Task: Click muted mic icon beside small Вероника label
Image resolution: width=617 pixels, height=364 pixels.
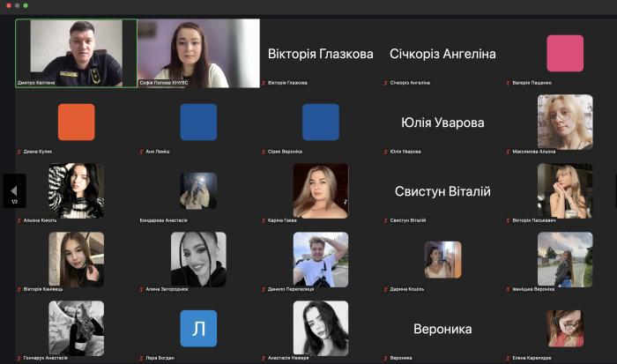Action: click(x=386, y=358)
